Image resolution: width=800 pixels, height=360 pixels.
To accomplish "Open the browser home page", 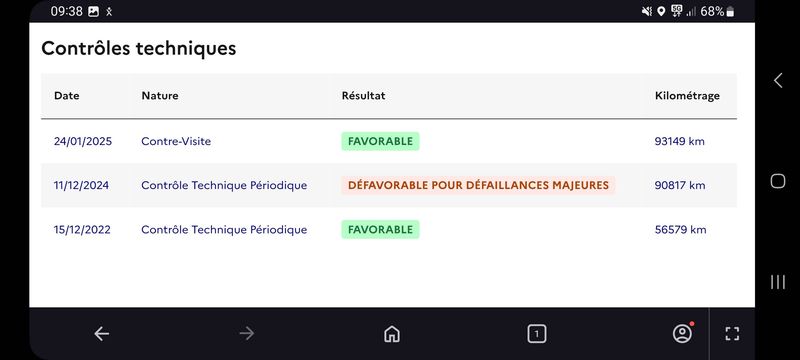I will (391, 334).
